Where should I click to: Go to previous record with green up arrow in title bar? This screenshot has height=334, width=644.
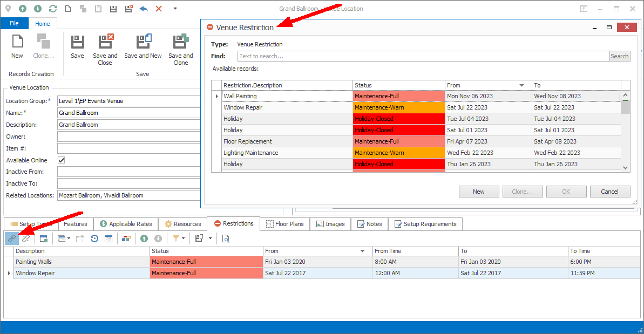pyautogui.click(x=23, y=8)
